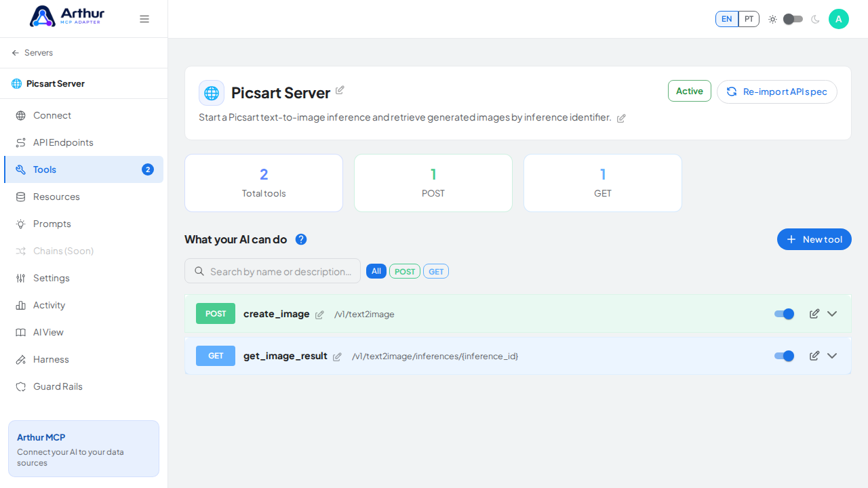Edit the Picsart Server name

pos(340,90)
